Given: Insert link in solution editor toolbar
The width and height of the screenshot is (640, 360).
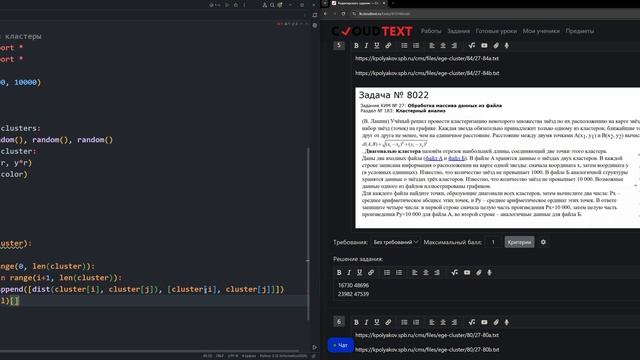Looking at the screenshot, I should [371, 273].
